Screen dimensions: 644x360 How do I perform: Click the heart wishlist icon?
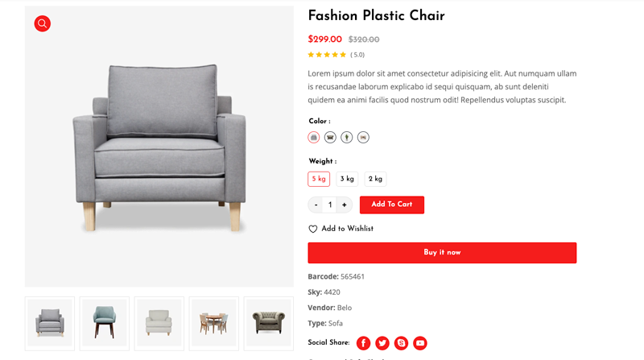[313, 230]
